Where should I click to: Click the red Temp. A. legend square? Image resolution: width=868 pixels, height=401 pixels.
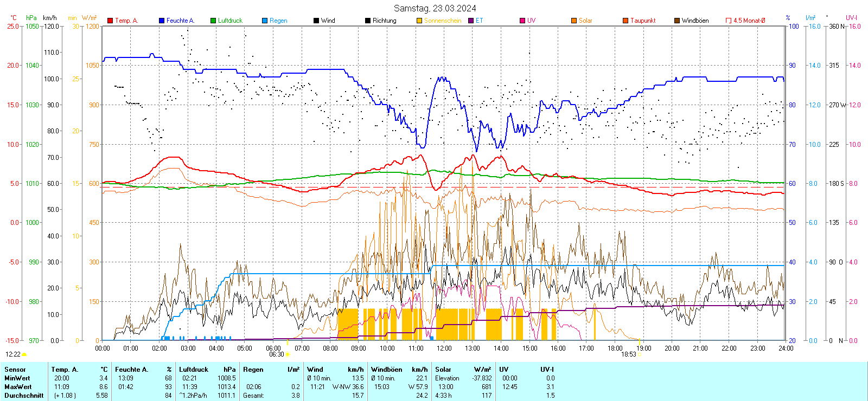pos(110,21)
